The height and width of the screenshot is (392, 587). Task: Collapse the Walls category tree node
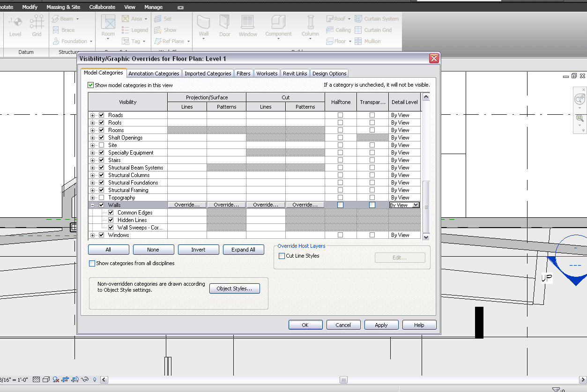coord(92,205)
